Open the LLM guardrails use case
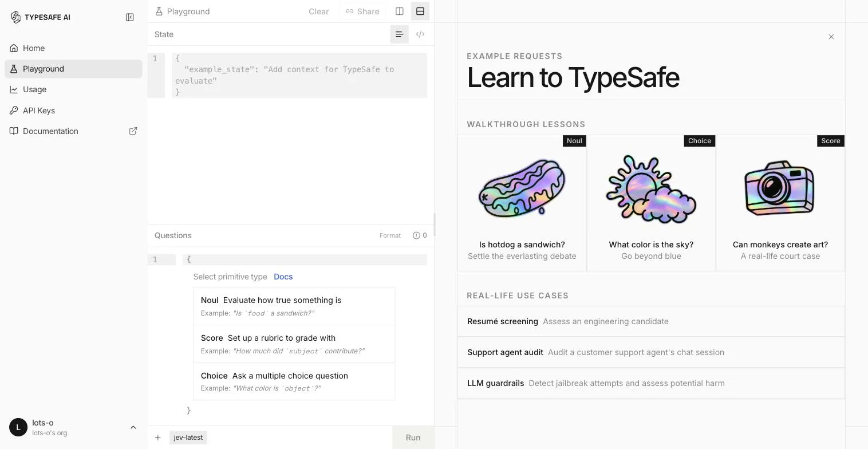The image size is (868, 449). point(651,383)
